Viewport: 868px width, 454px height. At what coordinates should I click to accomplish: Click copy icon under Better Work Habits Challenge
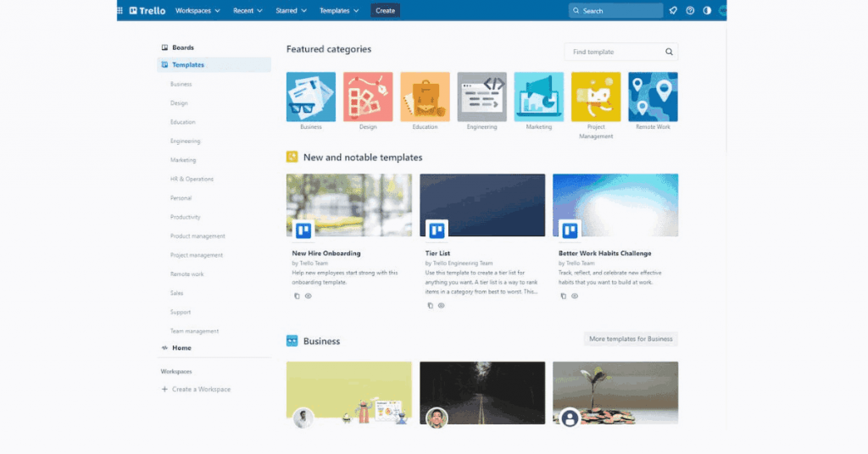tap(564, 296)
